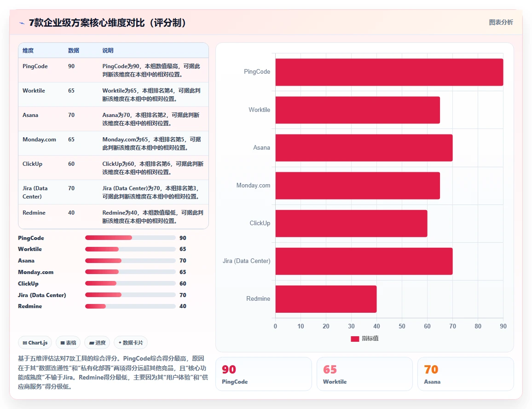This screenshot has height=409, width=532.
Task: Click the 90 value beside PingCode progress
Action: point(183,238)
